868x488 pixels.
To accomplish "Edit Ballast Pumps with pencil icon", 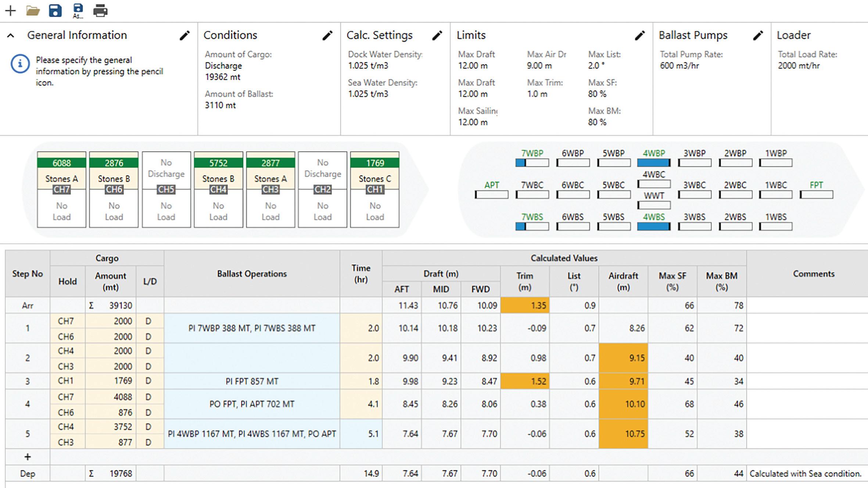I will coord(758,35).
